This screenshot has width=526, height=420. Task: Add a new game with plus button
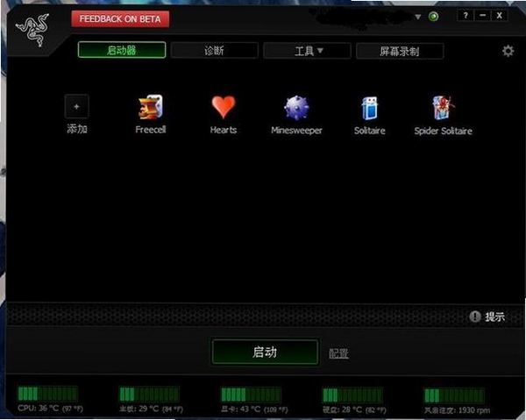[77, 106]
